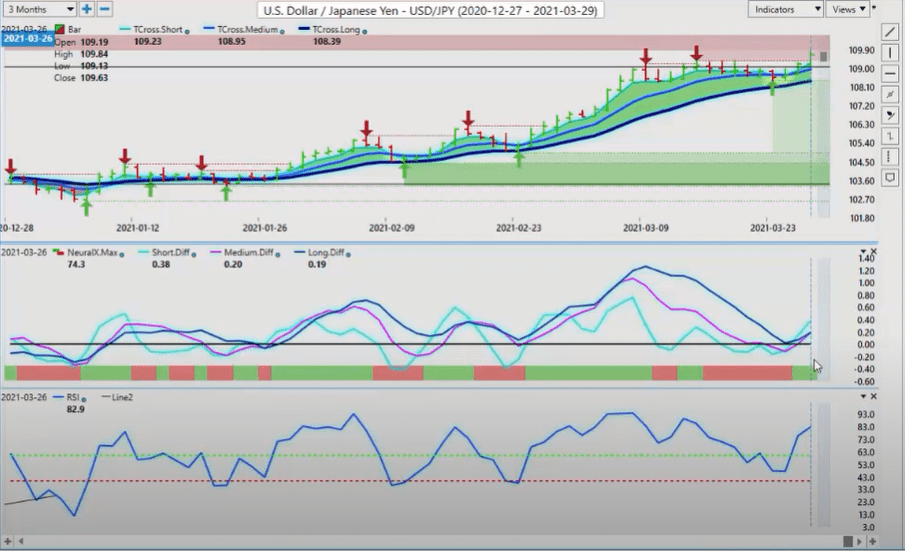Image resolution: width=905 pixels, height=551 pixels.
Task: Zoom in with the plus button
Action: (x=87, y=9)
